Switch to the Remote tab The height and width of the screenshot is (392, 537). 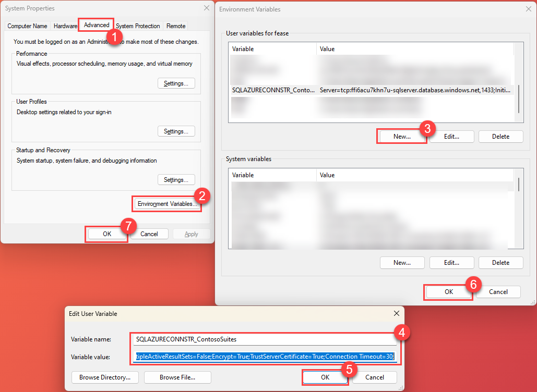[175, 26]
